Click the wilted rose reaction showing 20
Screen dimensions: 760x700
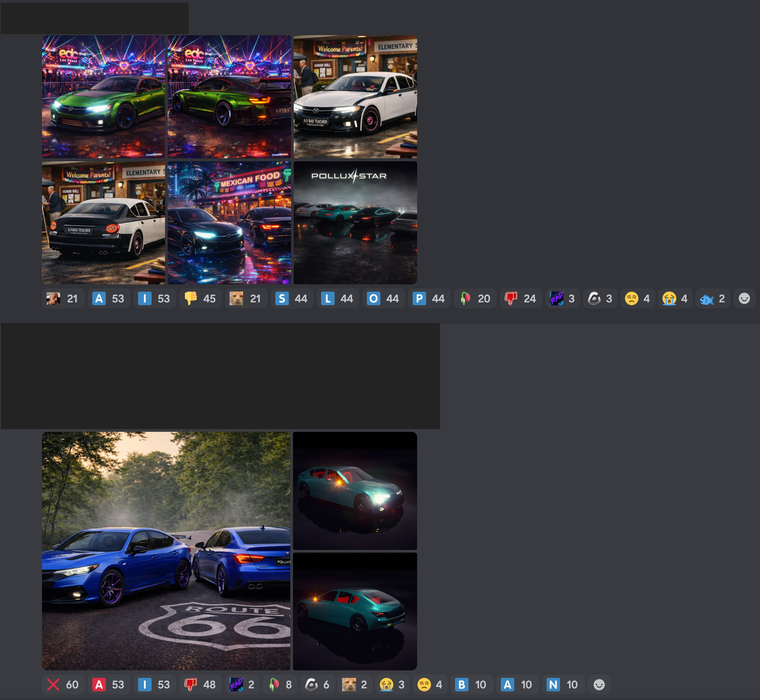pyautogui.click(x=475, y=299)
